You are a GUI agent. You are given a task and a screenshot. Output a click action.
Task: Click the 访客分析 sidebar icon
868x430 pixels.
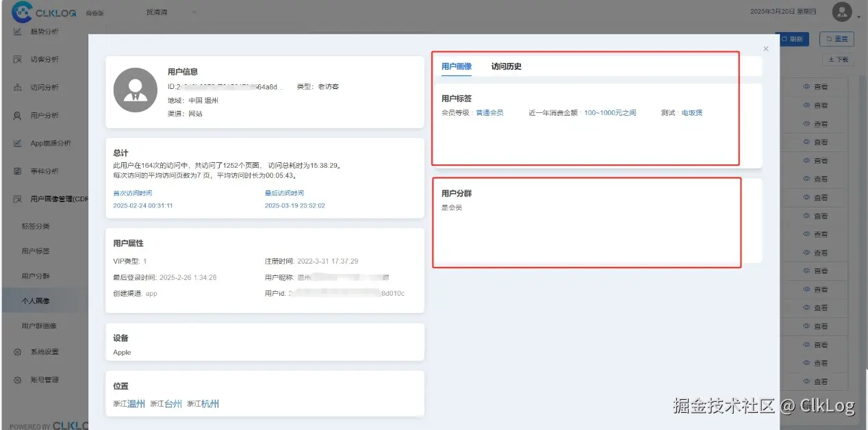coord(17,60)
